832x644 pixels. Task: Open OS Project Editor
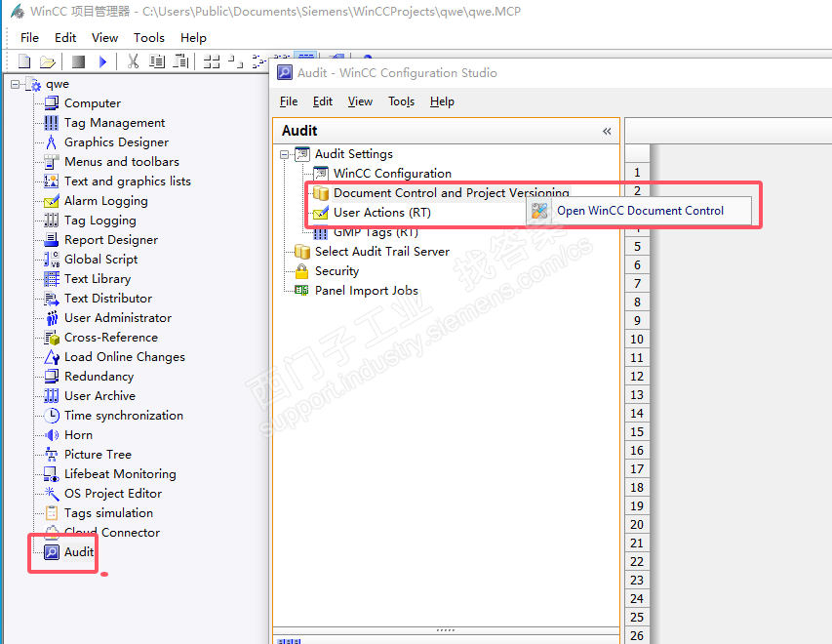(x=113, y=493)
